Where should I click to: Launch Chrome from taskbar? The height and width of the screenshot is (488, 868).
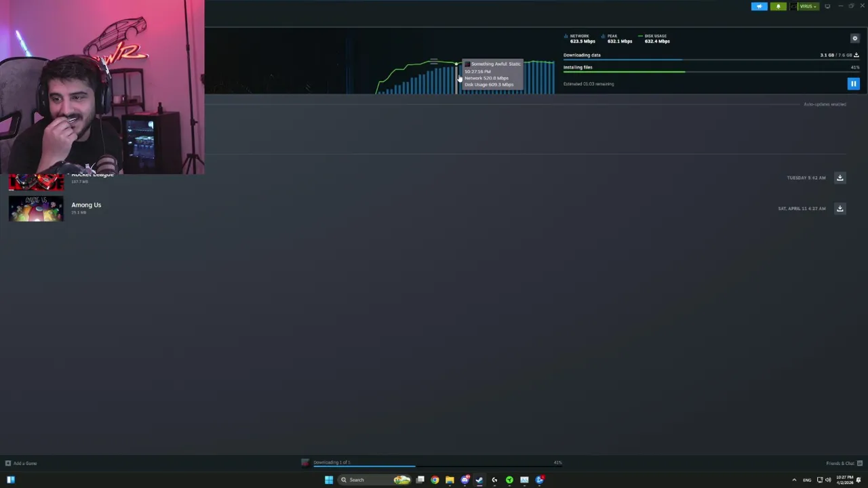pos(435,480)
